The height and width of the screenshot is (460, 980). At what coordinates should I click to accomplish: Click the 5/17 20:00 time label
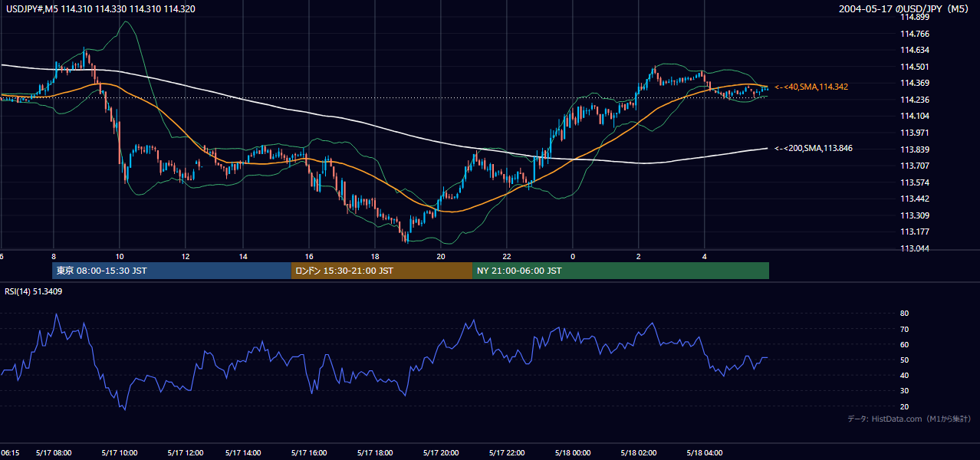point(441,453)
